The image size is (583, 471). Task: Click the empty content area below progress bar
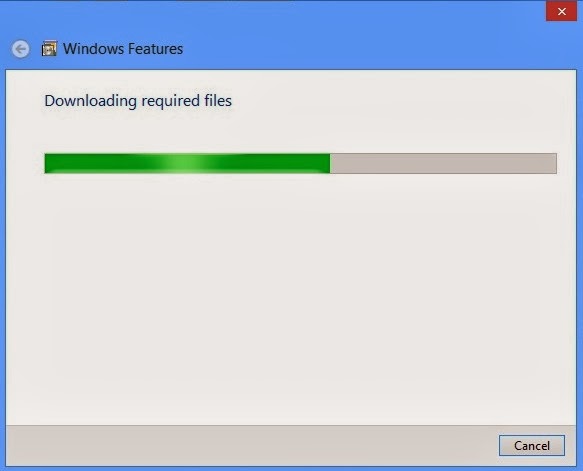291,297
